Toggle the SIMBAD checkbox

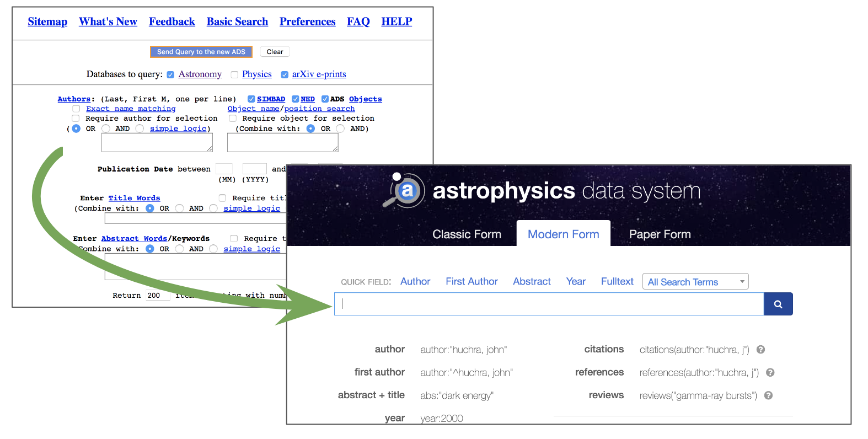pyautogui.click(x=251, y=99)
